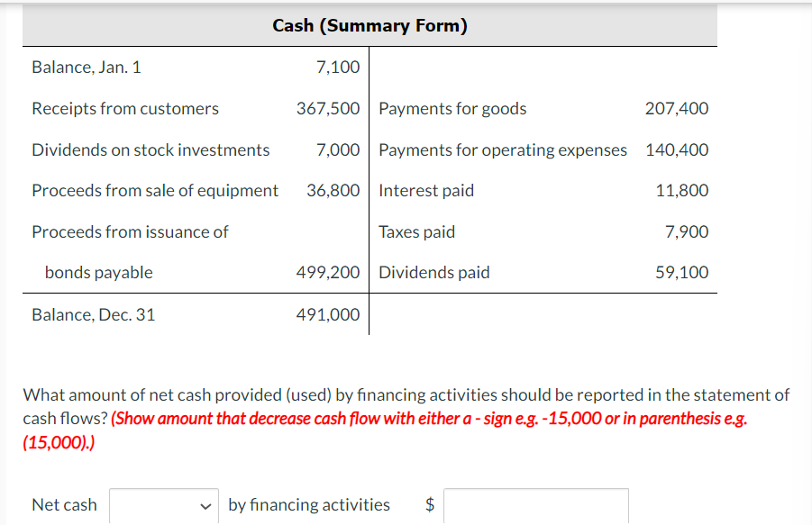The height and width of the screenshot is (525, 812).
Task: Click the Cash (Summary Form) header
Action: coord(370,25)
